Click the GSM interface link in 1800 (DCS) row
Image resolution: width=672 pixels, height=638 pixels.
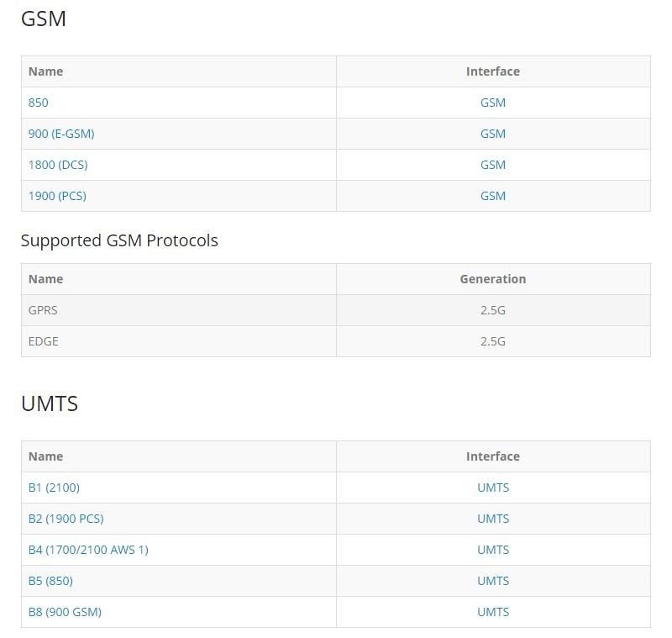click(x=493, y=165)
